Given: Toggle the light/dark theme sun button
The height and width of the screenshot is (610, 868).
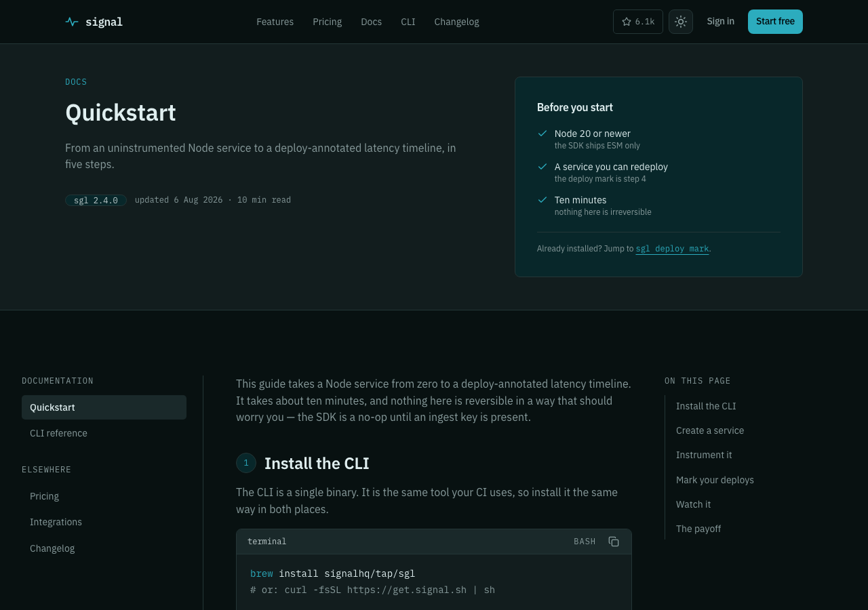Looking at the screenshot, I should click(x=681, y=22).
